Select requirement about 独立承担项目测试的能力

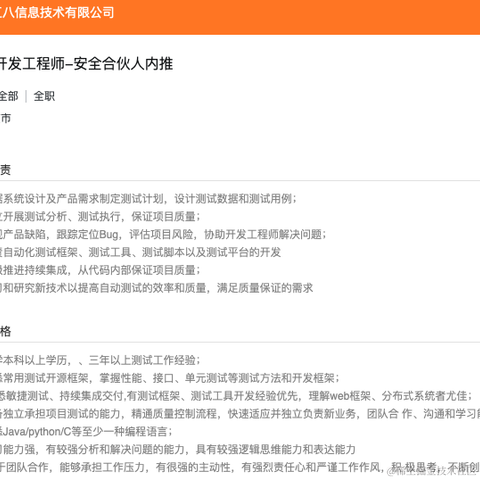pos(240,414)
